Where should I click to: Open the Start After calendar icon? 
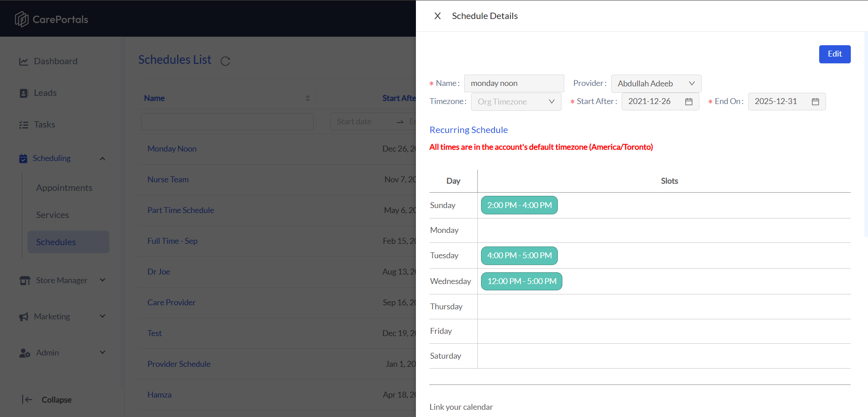click(689, 102)
